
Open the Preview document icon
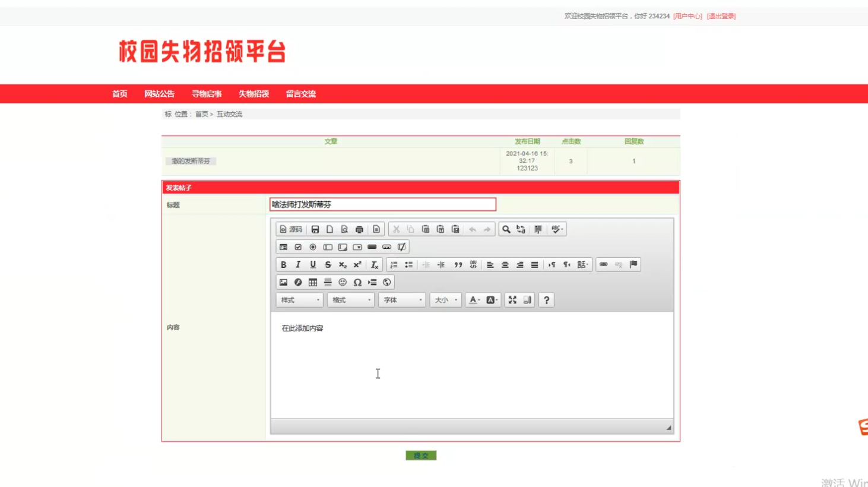[x=344, y=229]
